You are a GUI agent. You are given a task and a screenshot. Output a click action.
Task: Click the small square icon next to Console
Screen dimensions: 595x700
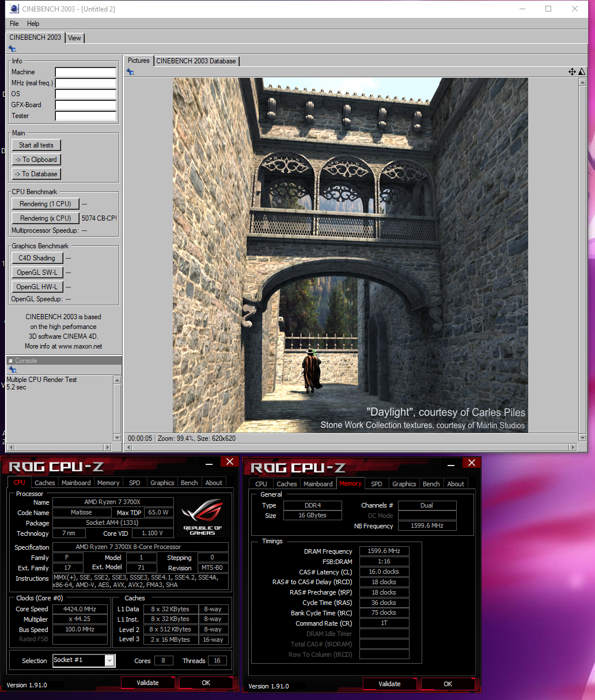click(10, 361)
